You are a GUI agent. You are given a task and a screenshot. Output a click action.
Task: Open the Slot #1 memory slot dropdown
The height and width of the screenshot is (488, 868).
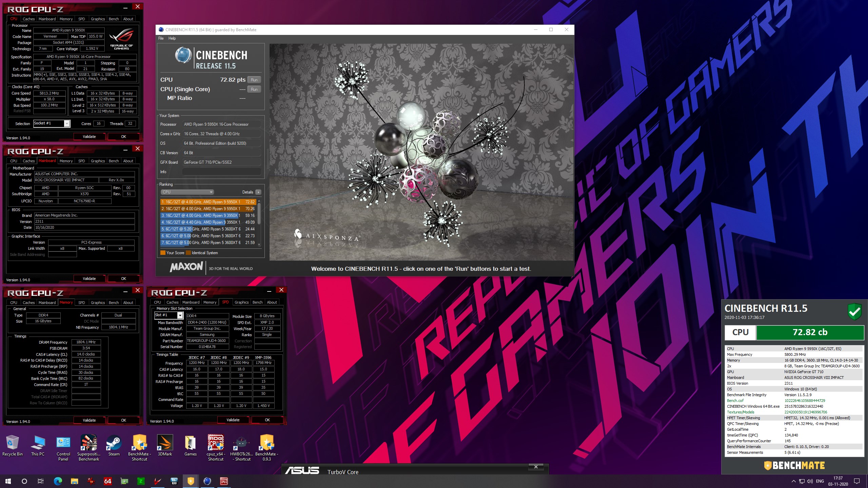180,316
